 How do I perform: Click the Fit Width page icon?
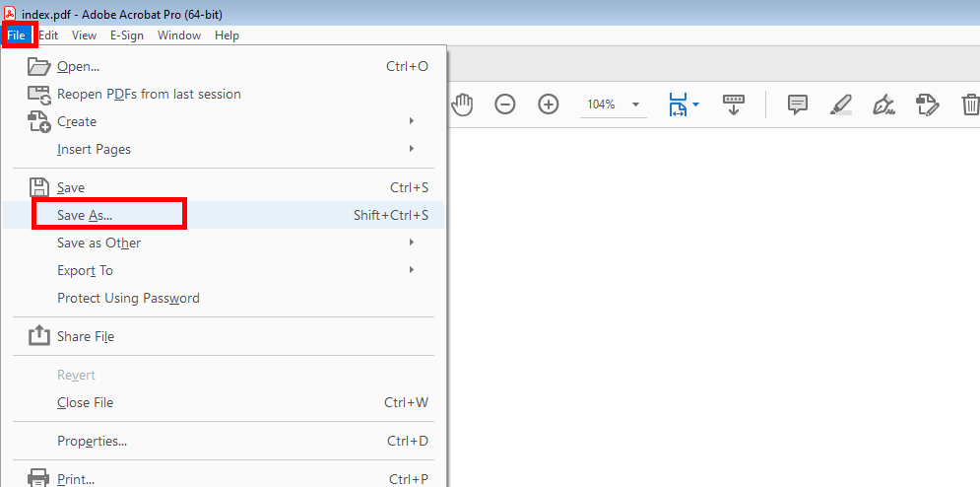678,104
